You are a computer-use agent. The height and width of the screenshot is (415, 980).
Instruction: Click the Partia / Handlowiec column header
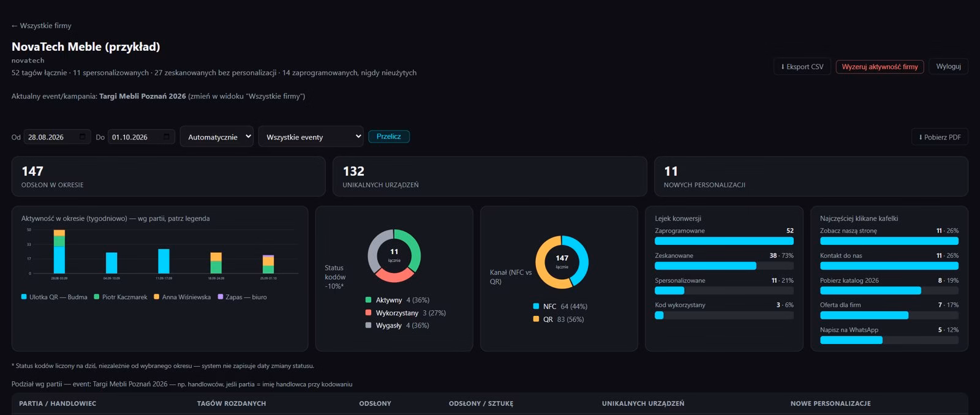pos(58,403)
